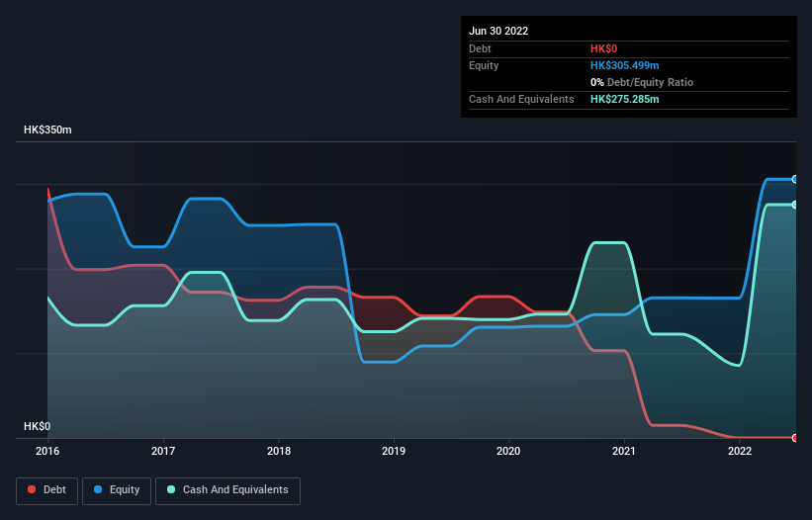Select the 2017 axis label
The width and height of the screenshot is (812, 520).
(x=163, y=451)
